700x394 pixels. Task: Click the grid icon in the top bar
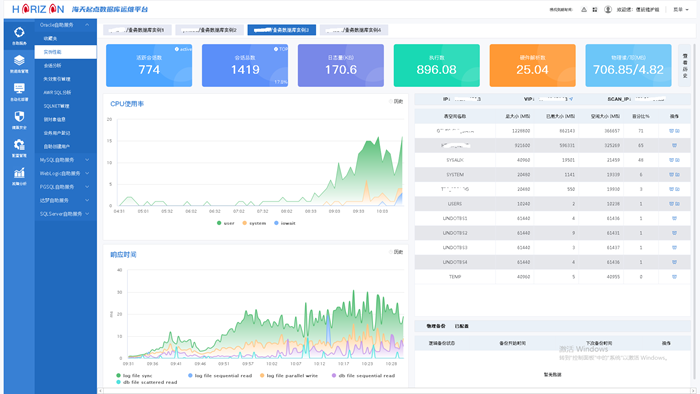595,9
